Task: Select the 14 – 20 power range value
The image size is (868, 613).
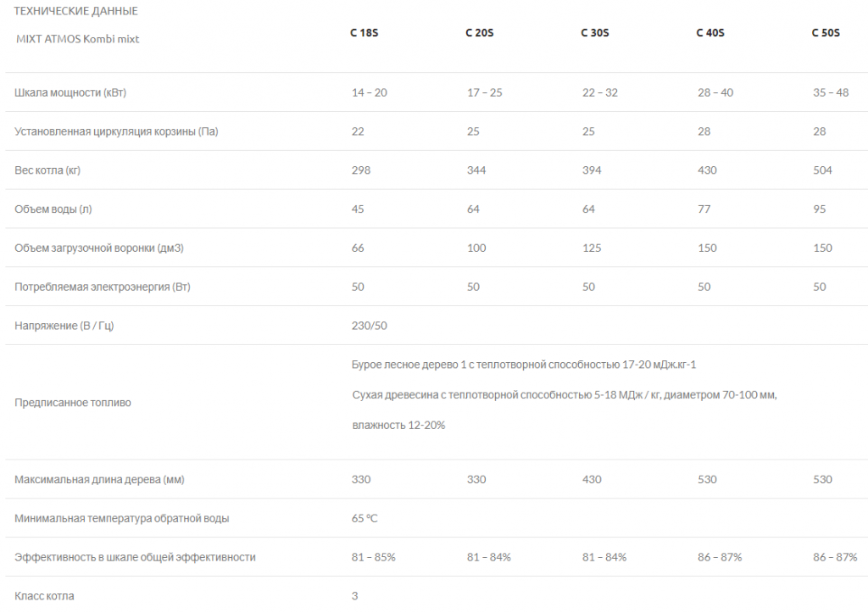Action: click(x=370, y=92)
